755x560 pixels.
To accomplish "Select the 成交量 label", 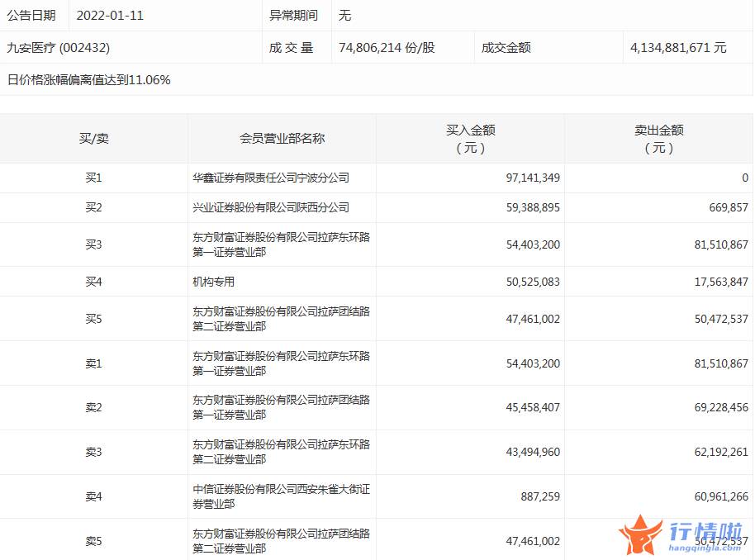I will point(292,48).
